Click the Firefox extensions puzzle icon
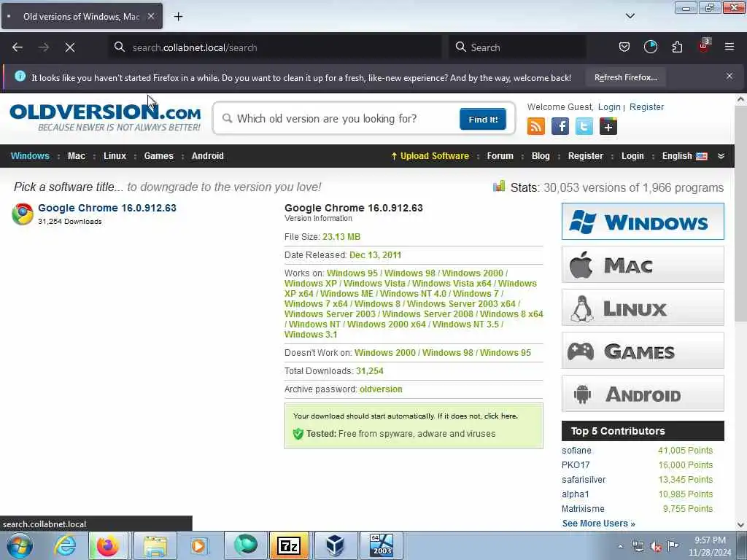Image resolution: width=747 pixels, height=560 pixels. click(677, 47)
